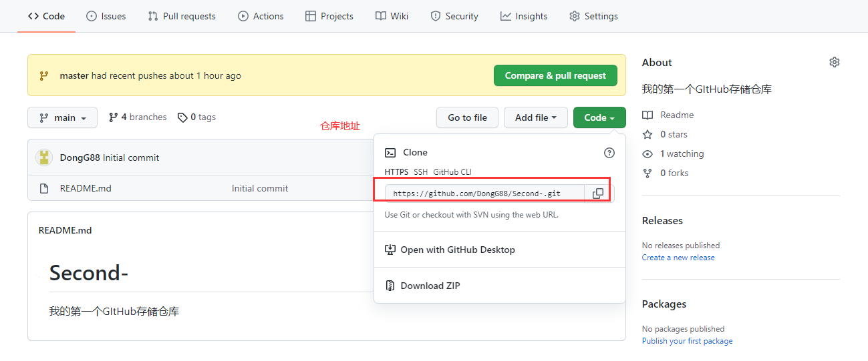
Task: Click the Second- heading in README
Action: coord(89,273)
